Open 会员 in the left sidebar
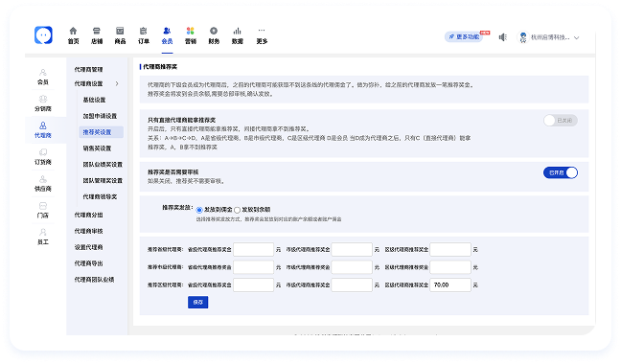This screenshot has width=621, height=364. point(43,77)
